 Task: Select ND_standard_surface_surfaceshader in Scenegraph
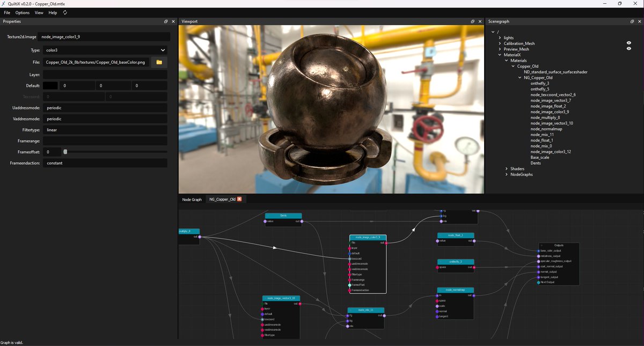click(x=555, y=72)
